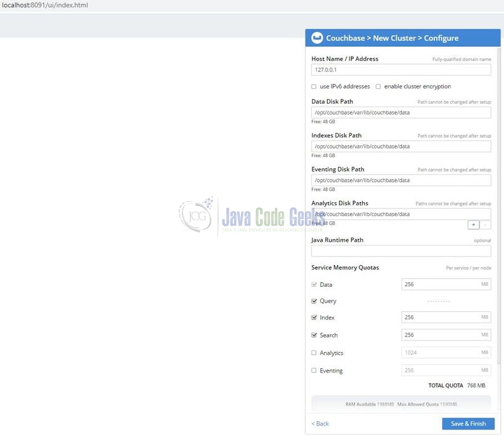504x436 pixels.
Task: Click the Save & Finish button
Action: tap(468, 424)
